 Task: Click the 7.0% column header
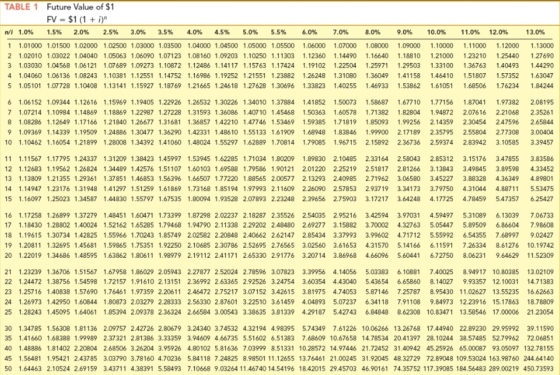tap(341, 32)
